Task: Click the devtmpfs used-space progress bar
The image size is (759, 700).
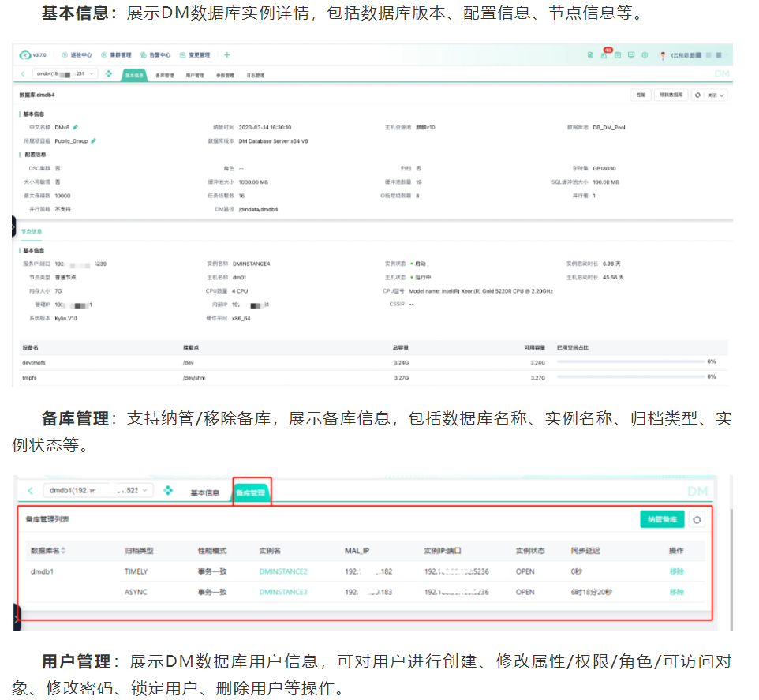Action: 630,361
